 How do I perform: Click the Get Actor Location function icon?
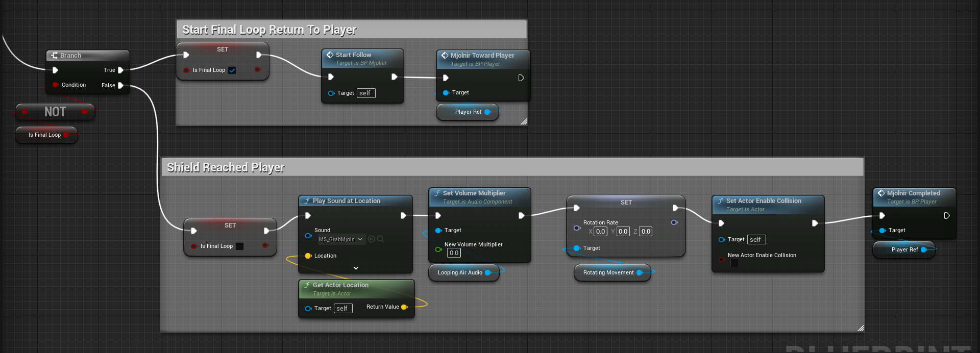tap(307, 285)
